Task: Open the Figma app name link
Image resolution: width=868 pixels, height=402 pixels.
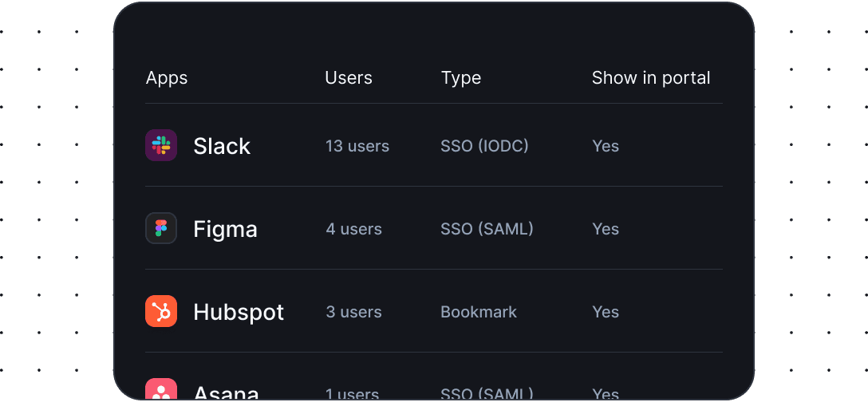Action: pos(225,229)
